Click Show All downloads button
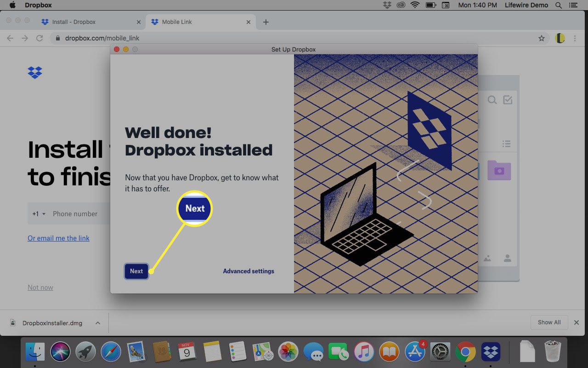Viewport: 588px width, 368px height. point(549,322)
